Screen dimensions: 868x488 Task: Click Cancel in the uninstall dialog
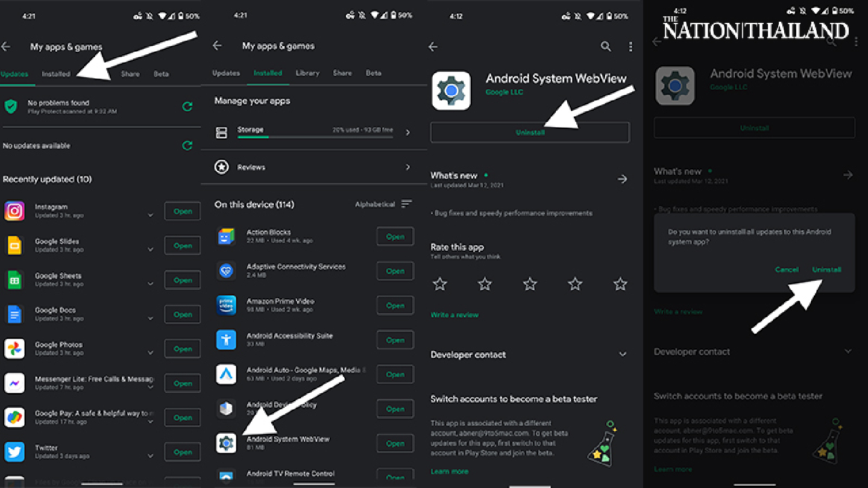(x=787, y=269)
